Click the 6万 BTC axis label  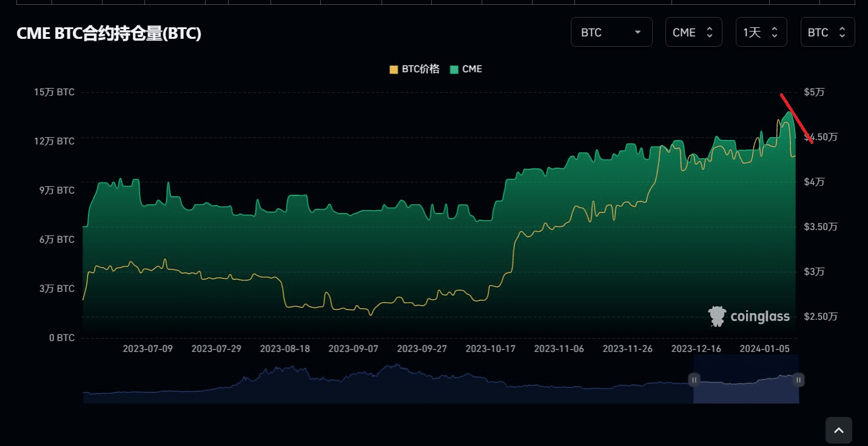[57, 240]
